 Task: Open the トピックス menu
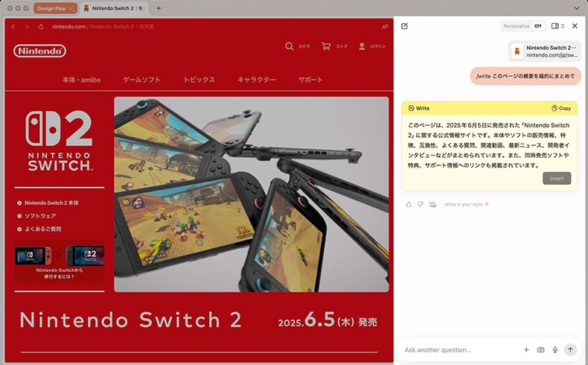(x=199, y=80)
